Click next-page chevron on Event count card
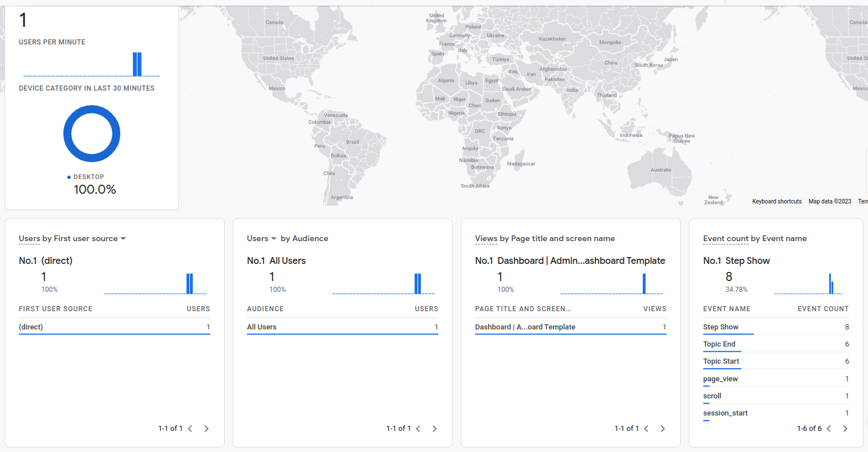This screenshot has height=452, width=868. click(845, 428)
